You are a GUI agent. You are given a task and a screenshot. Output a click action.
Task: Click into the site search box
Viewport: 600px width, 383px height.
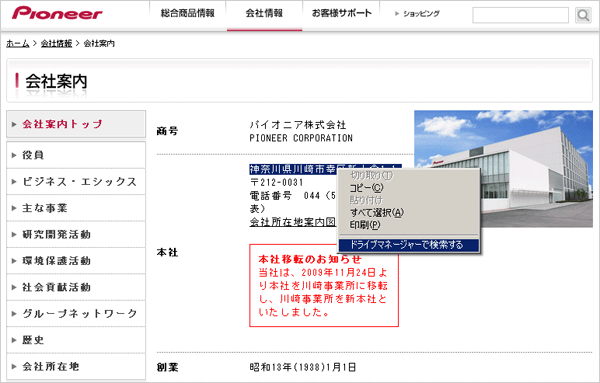point(520,15)
